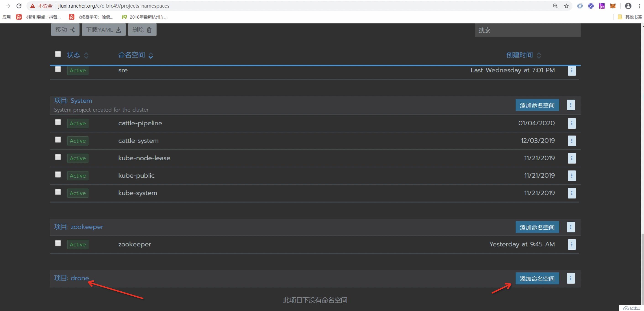Image resolution: width=644 pixels, height=311 pixels.
Task: Click the search input field
Action: point(527,30)
